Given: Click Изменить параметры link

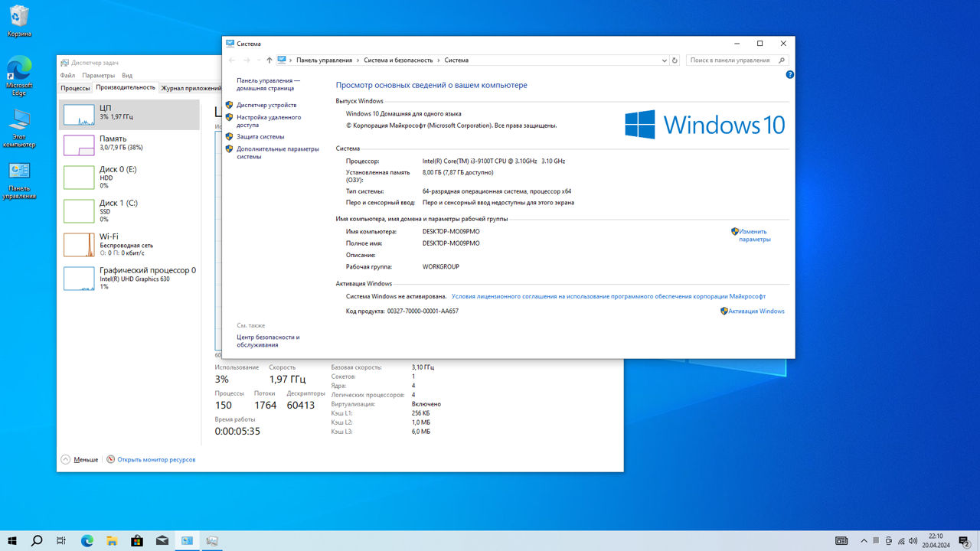Looking at the screenshot, I should click(x=754, y=235).
